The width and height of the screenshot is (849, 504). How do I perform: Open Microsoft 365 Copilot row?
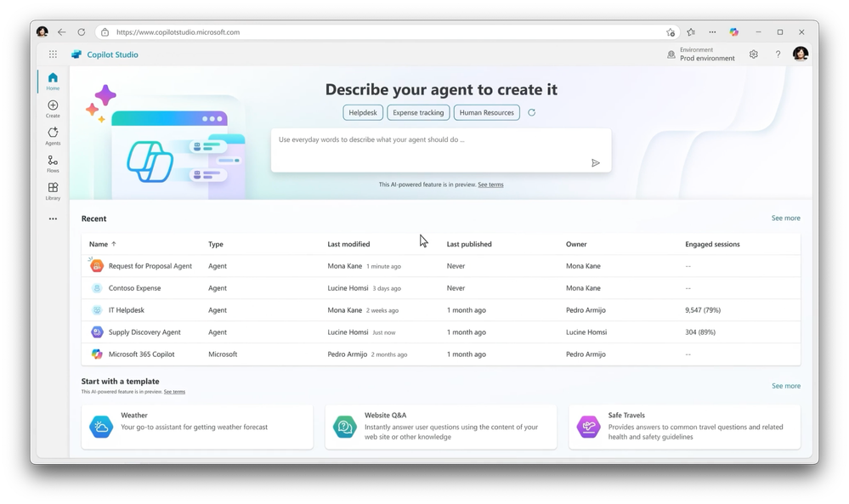(x=441, y=354)
